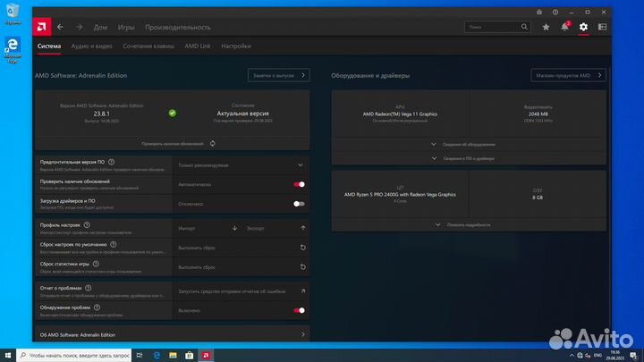Switch to Система tab

[49, 46]
